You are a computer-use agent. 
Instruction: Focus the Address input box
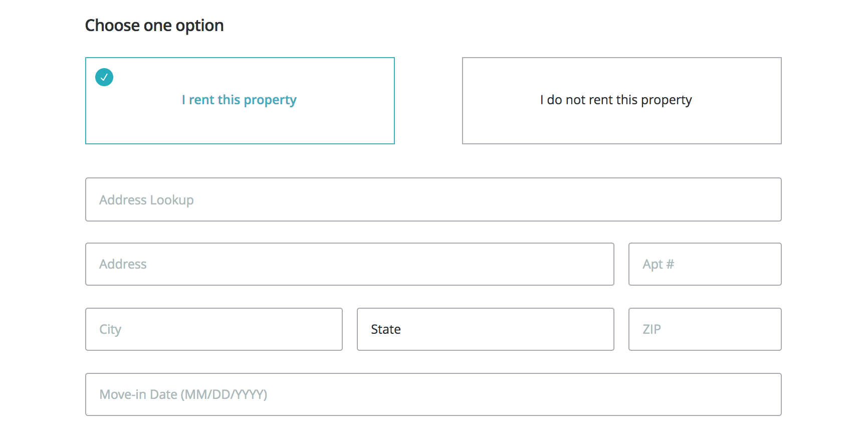point(349,264)
